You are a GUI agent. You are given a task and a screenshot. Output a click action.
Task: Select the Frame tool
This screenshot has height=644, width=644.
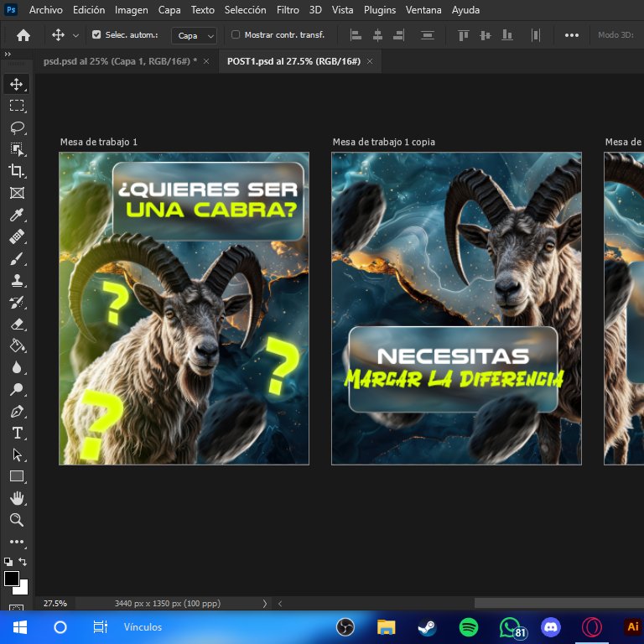tap(17, 193)
